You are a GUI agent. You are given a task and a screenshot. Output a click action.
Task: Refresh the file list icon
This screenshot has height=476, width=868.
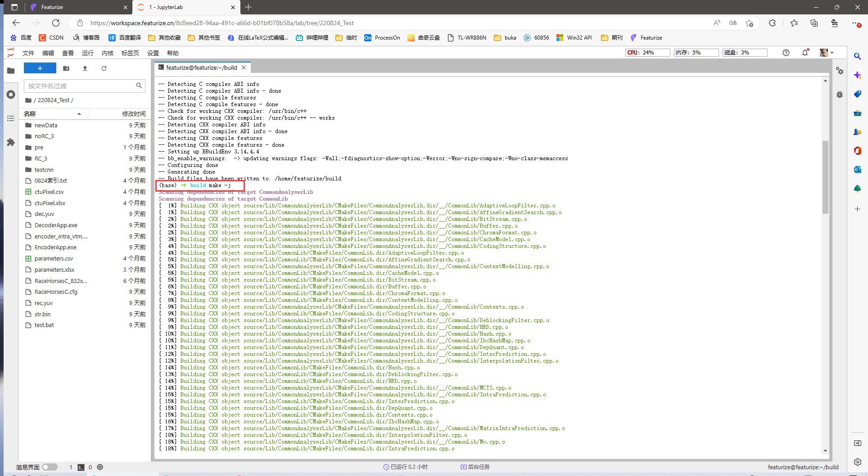[x=104, y=68]
